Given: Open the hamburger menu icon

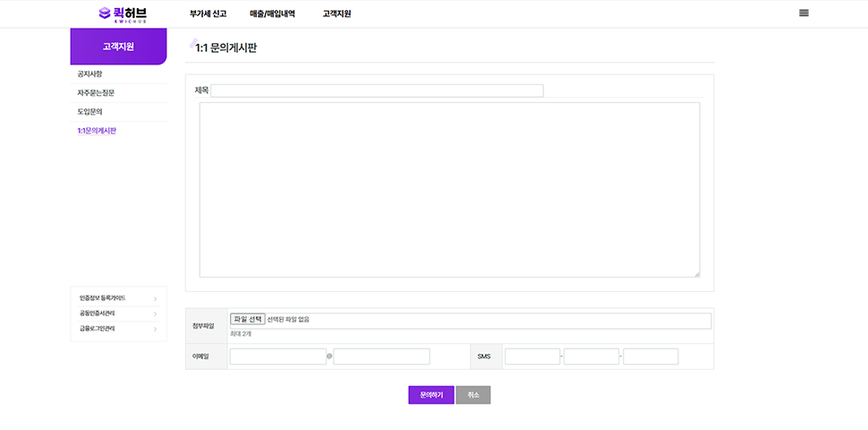Looking at the screenshot, I should 804,13.
